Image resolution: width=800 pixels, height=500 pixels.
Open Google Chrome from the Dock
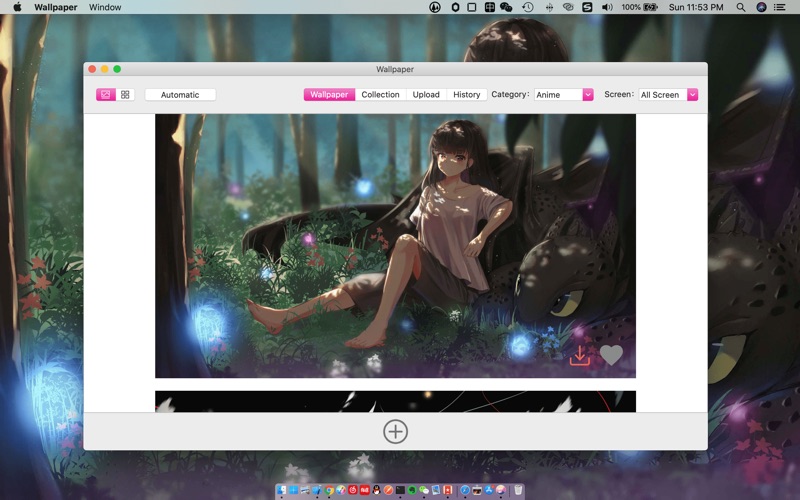[x=329, y=490]
